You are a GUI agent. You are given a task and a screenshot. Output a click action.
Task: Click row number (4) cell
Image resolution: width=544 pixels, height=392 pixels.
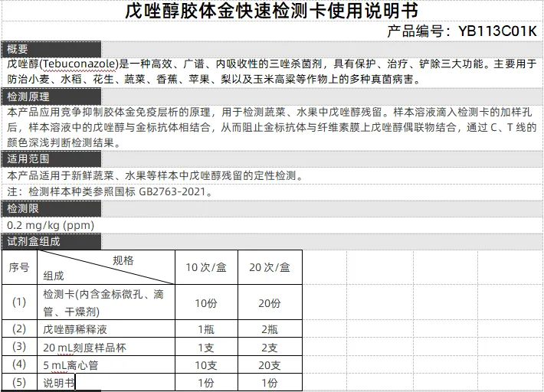[19, 364]
